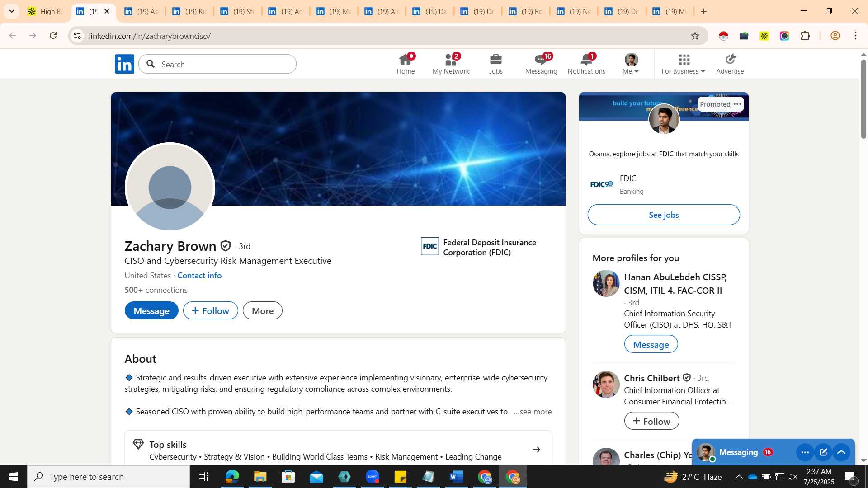
Task: Switch to (19) An... LinkedIn tab
Action: tap(285, 11)
